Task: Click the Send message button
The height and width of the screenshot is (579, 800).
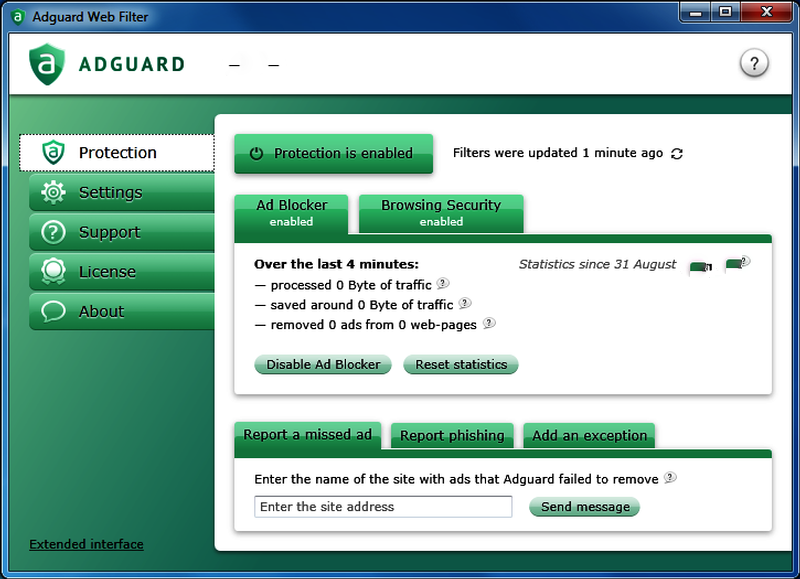Action: click(585, 507)
